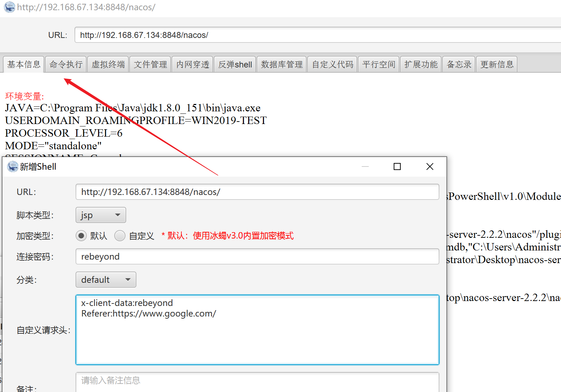Close the 新增Shell dialog
Screen dimensions: 561x392
click(x=430, y=166)
